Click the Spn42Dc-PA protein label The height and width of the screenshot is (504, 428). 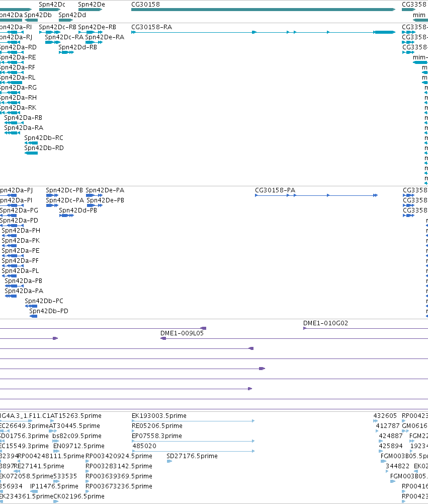(x=65, y=200)
